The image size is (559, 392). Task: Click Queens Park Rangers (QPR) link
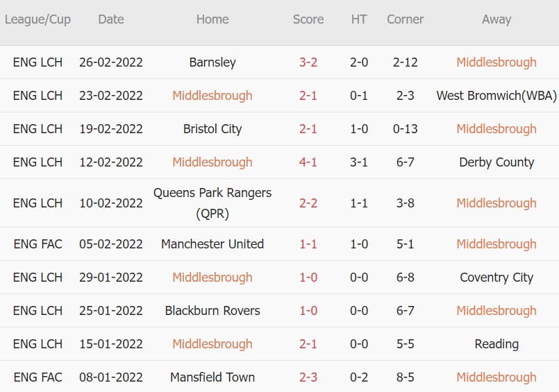coord(212,203)
